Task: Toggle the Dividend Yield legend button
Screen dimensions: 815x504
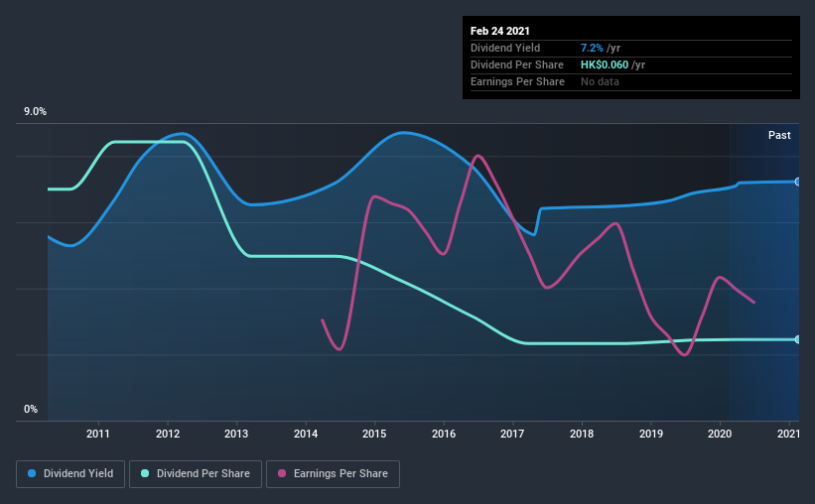Action: [x=70, y=474]
